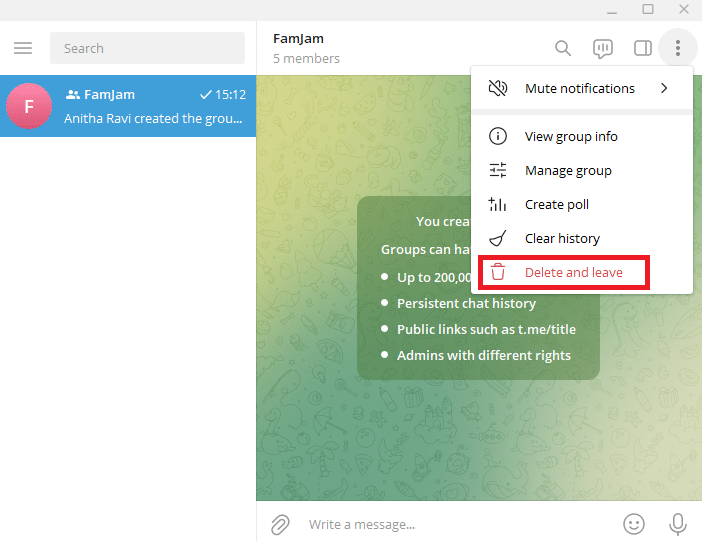This screenshot has height=541, width=702.
Task: Open Manage group option
Action: pos(582,170)
